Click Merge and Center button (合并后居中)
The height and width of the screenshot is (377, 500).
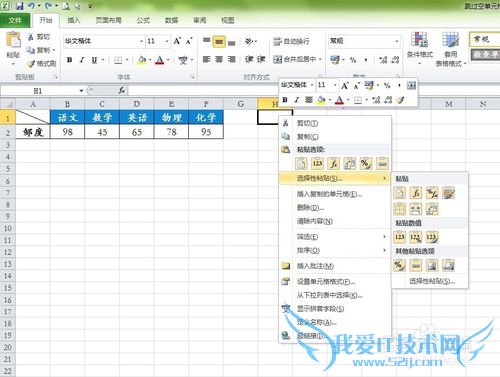click(295, 59)
